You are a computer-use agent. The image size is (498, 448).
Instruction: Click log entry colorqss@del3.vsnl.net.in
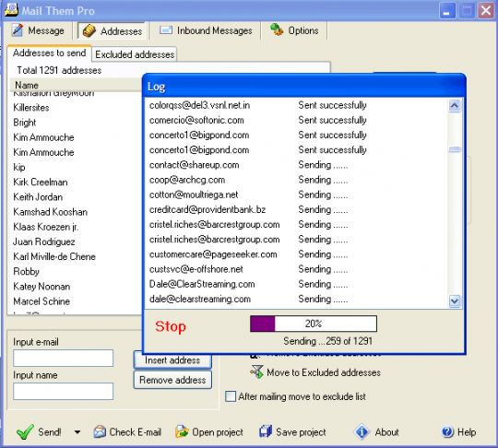[x=200, y=105]
